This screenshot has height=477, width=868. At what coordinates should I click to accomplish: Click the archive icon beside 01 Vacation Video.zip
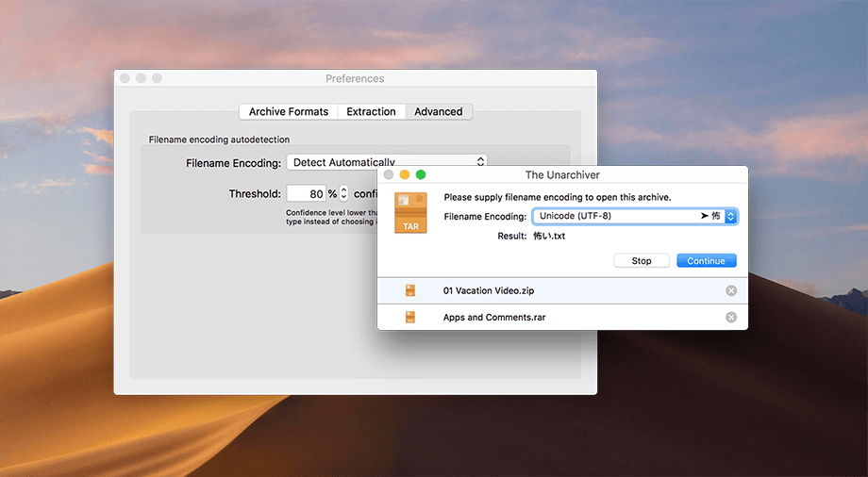coord(410,290)
